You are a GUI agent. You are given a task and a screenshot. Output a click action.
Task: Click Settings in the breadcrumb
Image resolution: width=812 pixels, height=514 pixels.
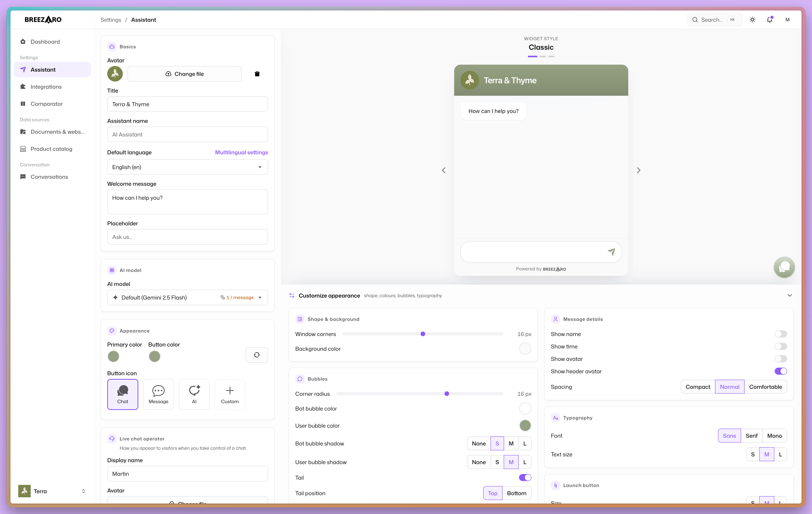point(111,20)
